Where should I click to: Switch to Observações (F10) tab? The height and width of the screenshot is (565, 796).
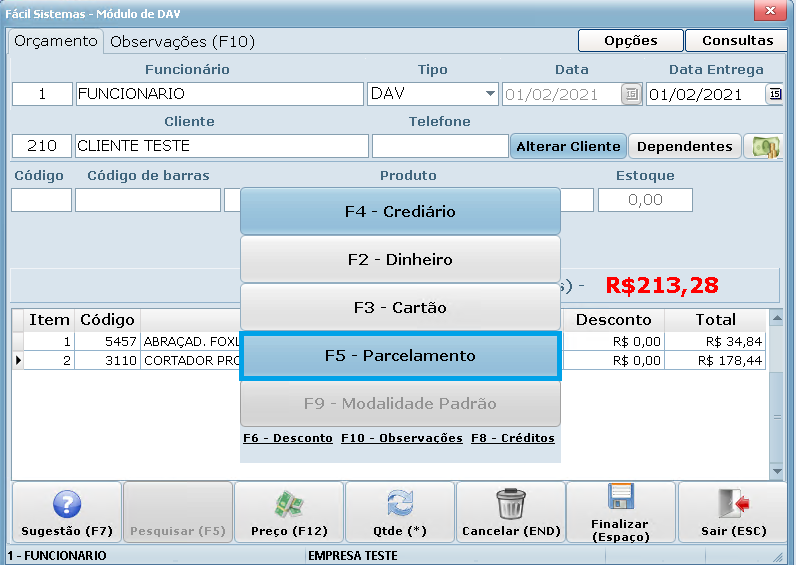(182, 41)
